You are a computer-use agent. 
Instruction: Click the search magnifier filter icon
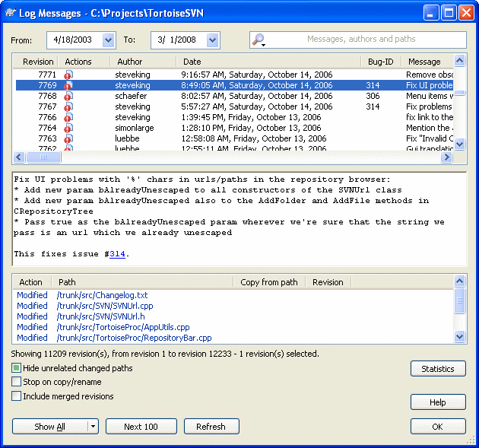point(259,40)
